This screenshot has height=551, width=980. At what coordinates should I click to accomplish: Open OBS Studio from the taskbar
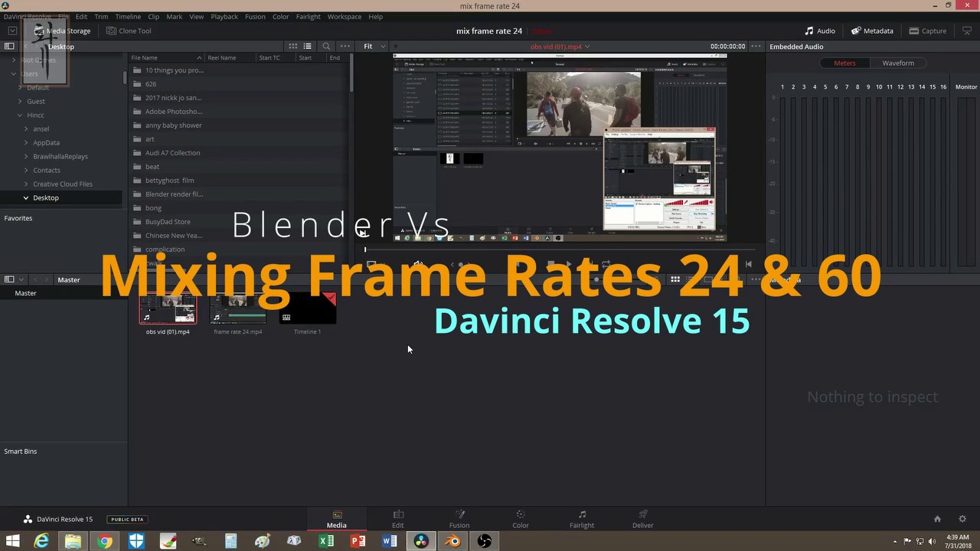click(484, 541)
